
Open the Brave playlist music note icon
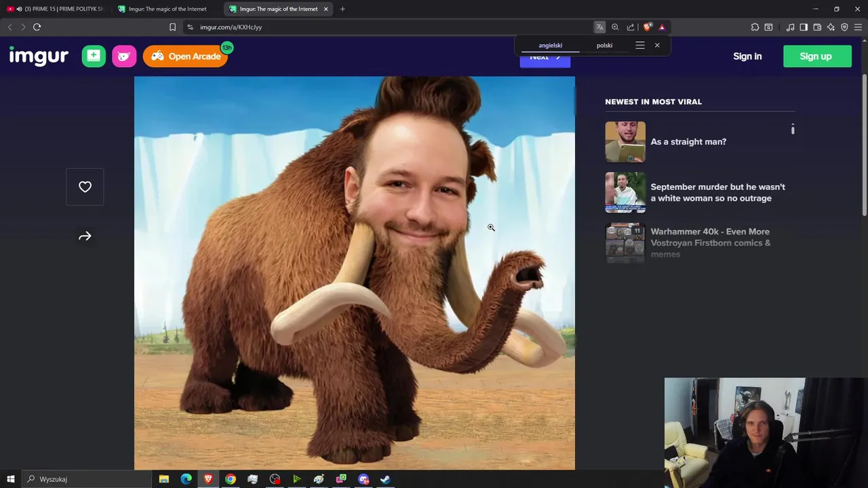(790, 27)
